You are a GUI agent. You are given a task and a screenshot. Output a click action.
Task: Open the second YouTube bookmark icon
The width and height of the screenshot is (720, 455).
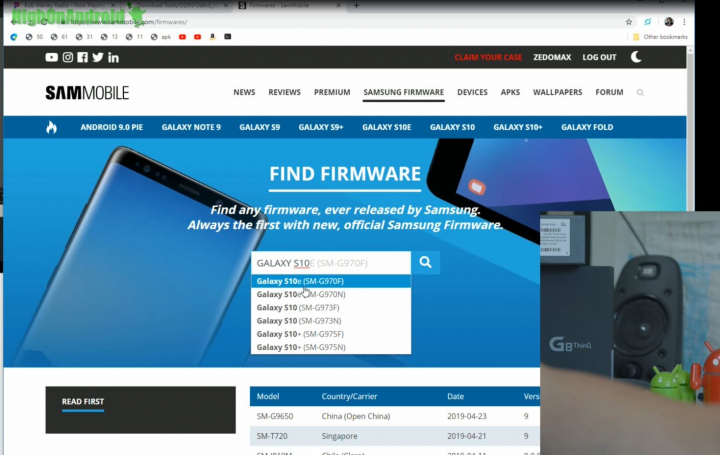tap(197, 37)
